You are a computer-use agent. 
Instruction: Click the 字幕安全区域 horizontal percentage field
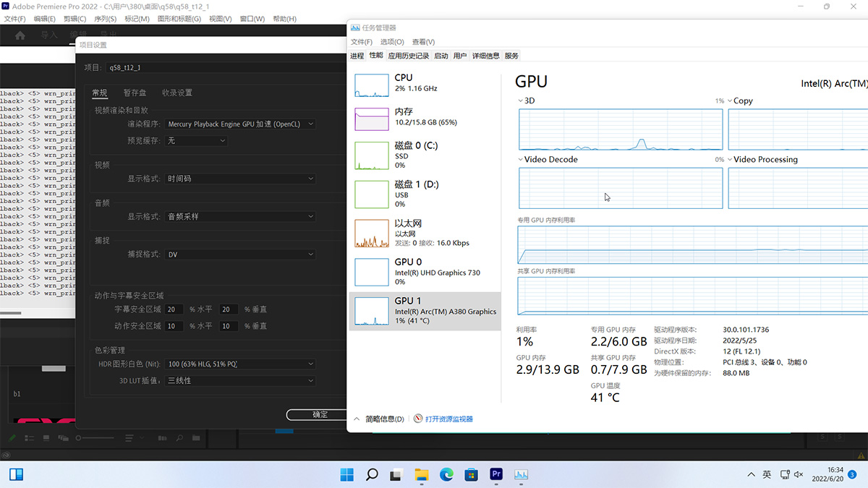[x=174, y=309]
